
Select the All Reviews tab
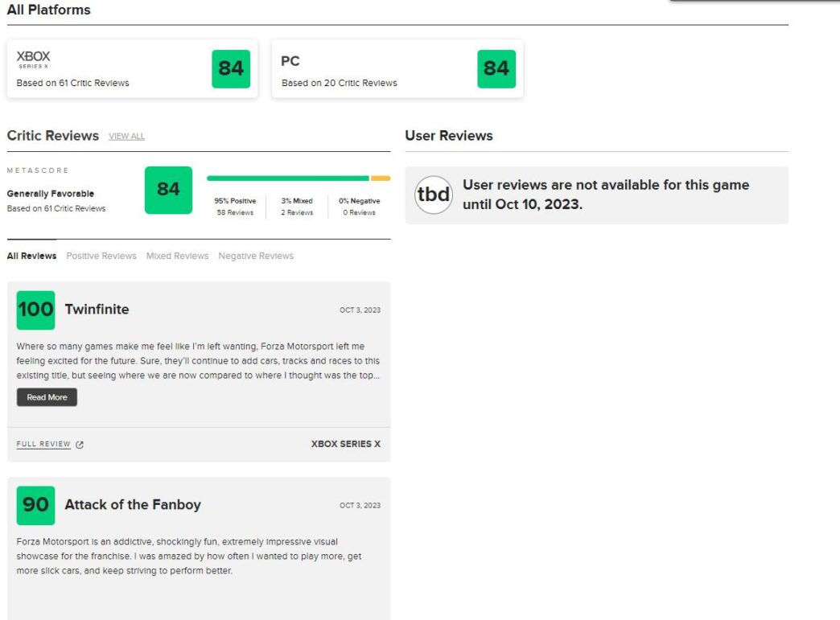[31, 256]
